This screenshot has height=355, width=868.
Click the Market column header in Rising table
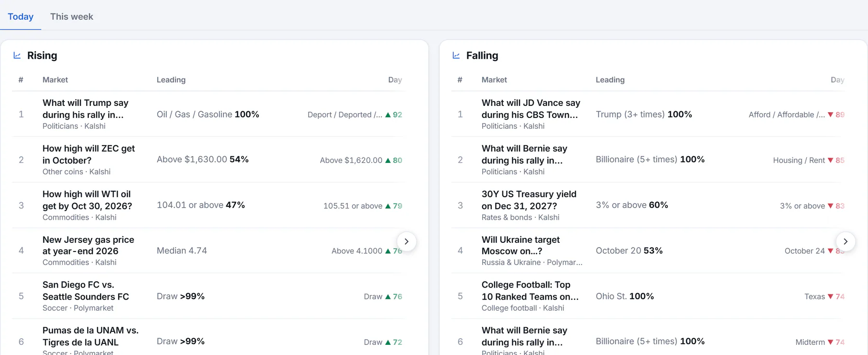(x=55, y=80)
